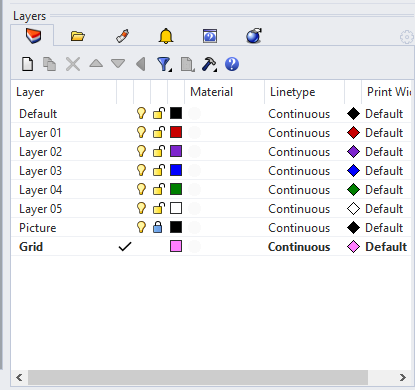Select the Layer 02 name
Image resolution: width=415 pixels, height=390 pixels.
click(x=40, y=152)
